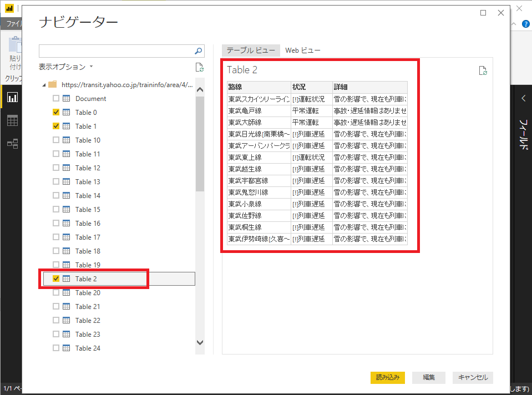Click the 読み込み load button
Screen dimensions: 532x395
coord(387,377)
